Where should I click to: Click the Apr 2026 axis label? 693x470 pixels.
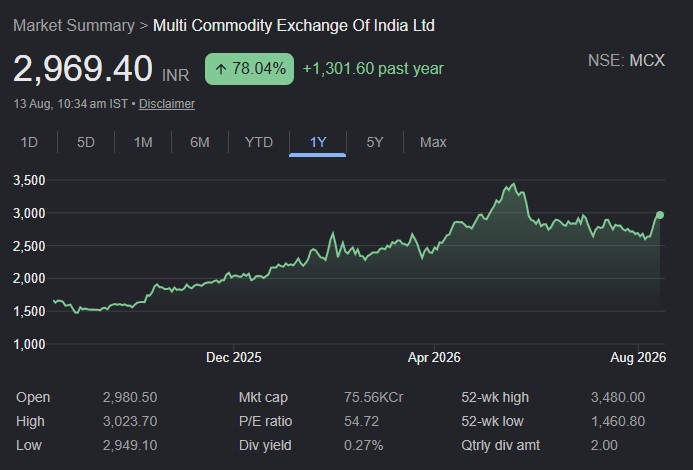[x=434, y=358]
